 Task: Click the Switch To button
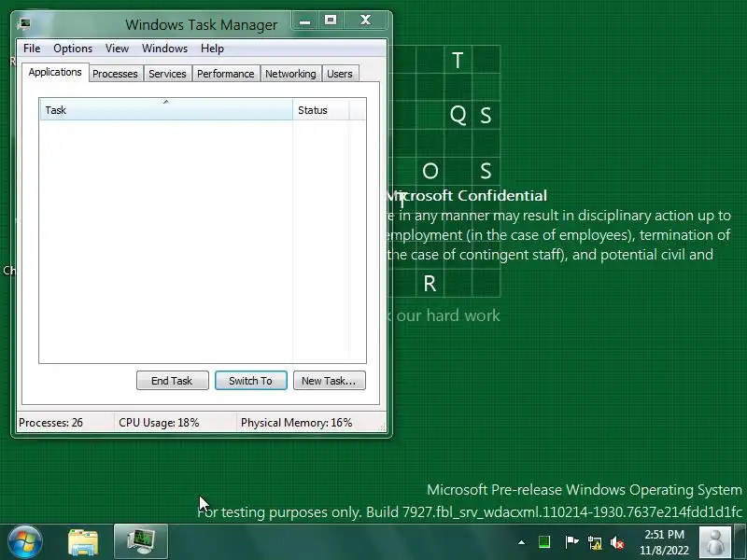(x=250, y=381)
